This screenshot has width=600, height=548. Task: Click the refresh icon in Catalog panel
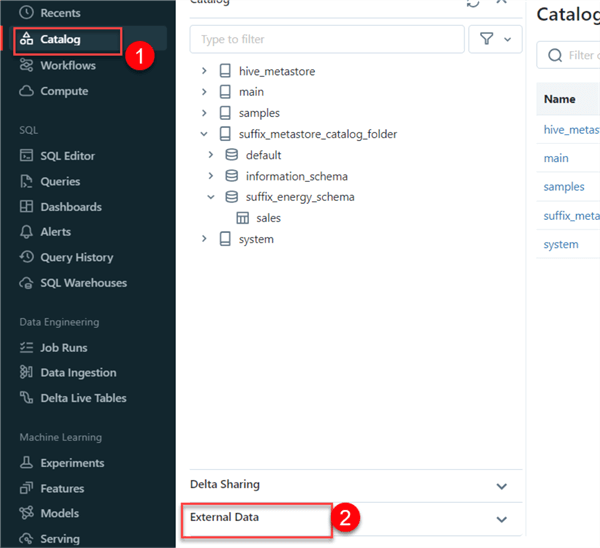(473, 3)
